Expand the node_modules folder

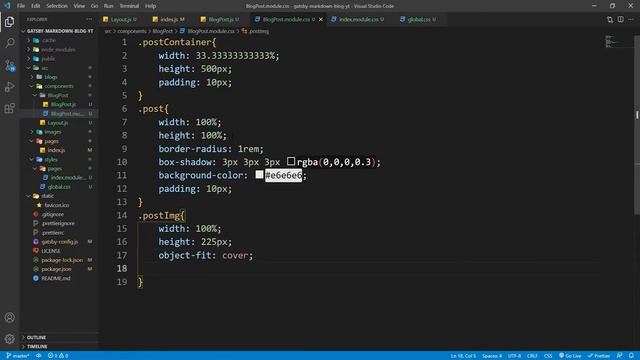pyautogui.click(x=58, y=49)
